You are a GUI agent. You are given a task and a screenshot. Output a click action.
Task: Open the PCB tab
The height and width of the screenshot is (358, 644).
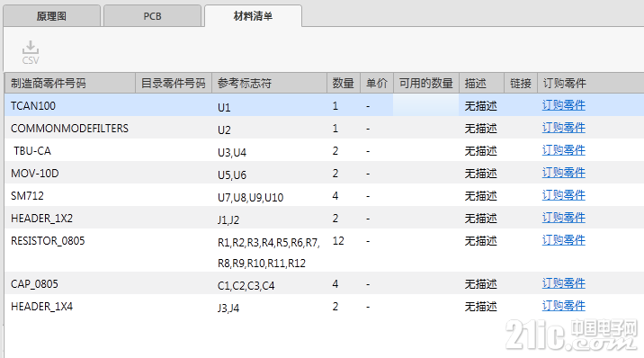[152, 16]
